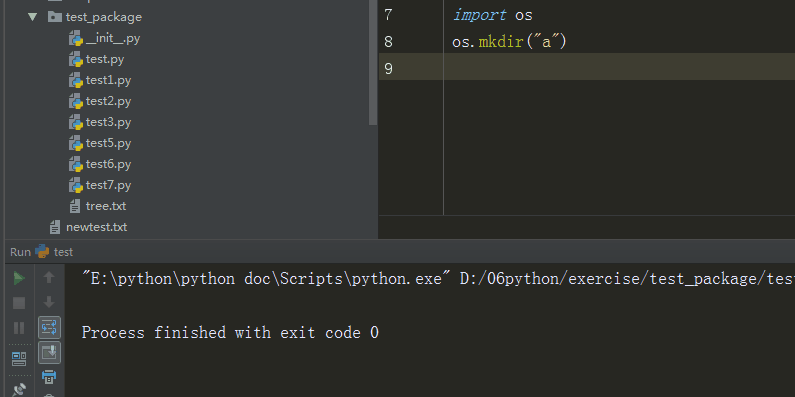Click line number 8 in gutter

click(x=388, y=42)
